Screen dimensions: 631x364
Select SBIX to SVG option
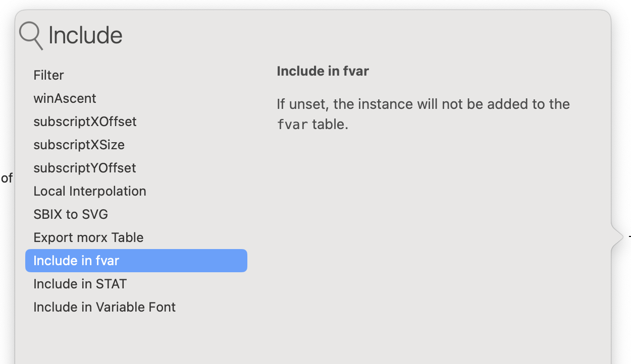(x=71, y=214)
